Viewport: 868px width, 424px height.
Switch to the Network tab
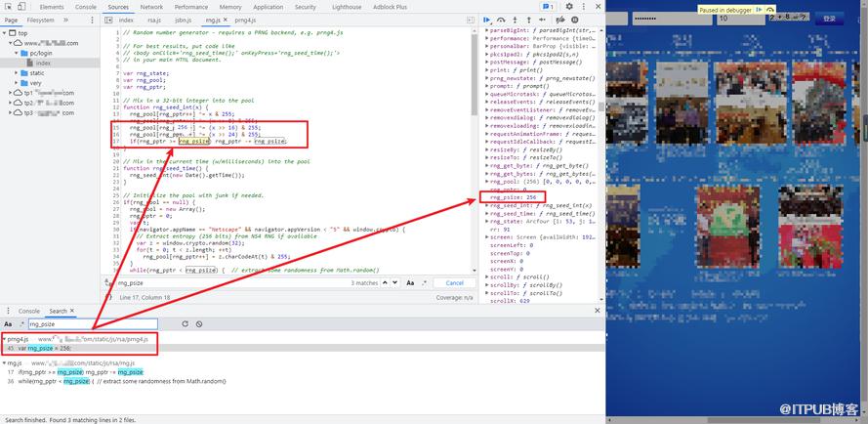(151, 7)
